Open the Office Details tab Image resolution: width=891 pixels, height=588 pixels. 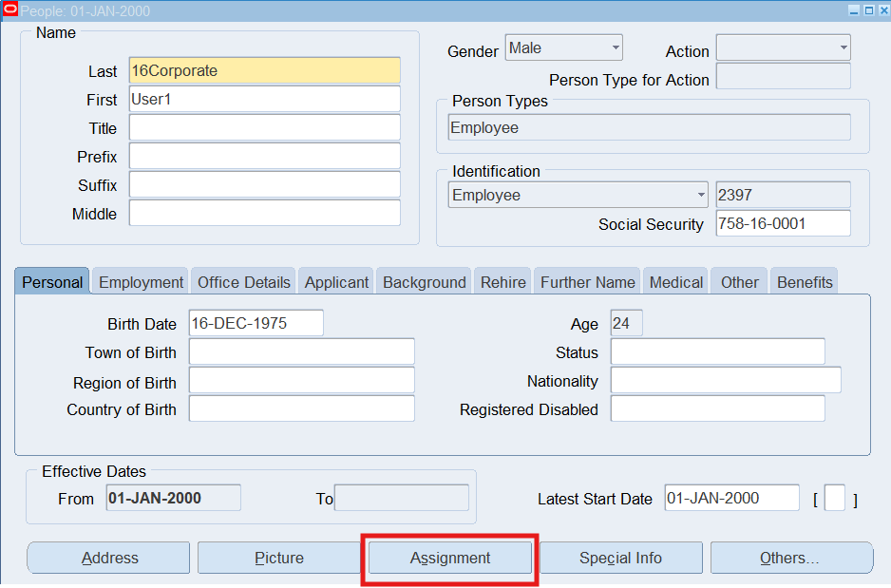click(x=243, y=282)
